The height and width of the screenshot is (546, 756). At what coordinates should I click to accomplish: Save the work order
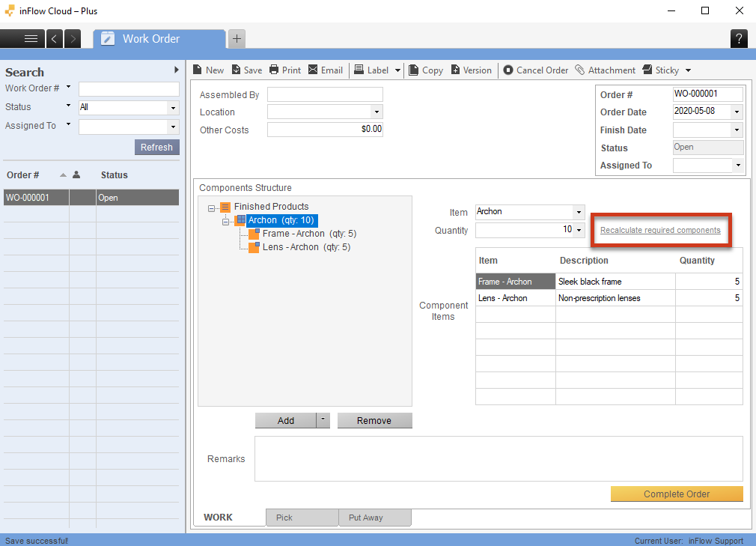[x=247, y=70]
